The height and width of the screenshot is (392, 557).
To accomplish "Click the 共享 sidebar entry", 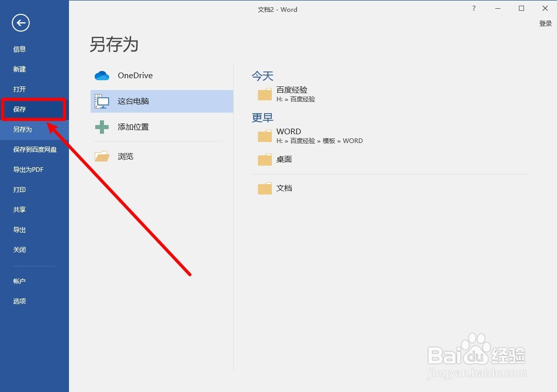I will point(19,209).
